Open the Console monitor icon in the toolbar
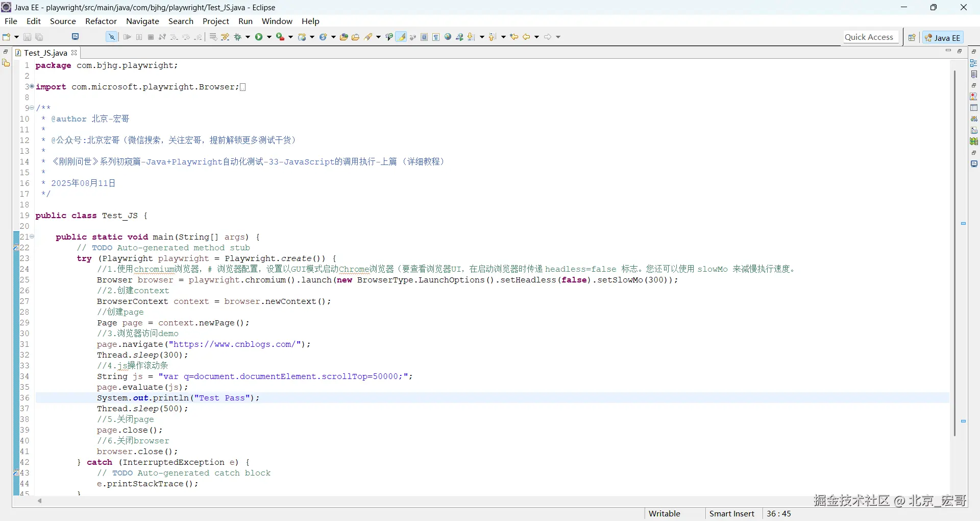 click(76, 37)
